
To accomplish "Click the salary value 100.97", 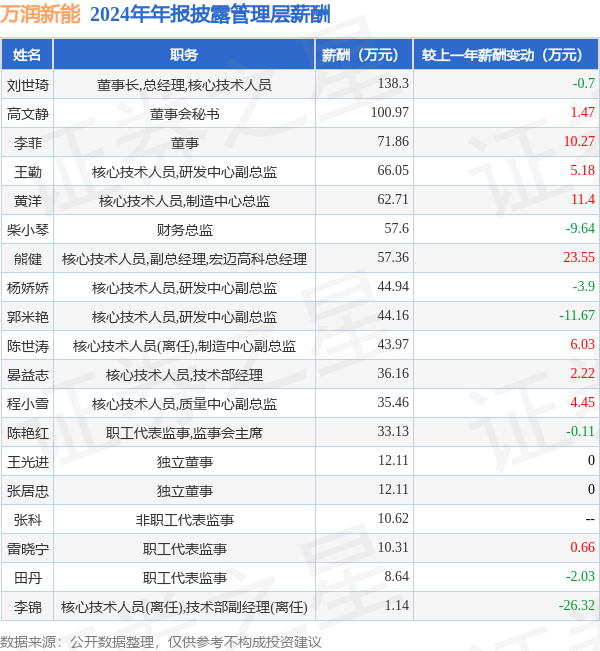I will pyautogui.click(x=389, y=113).
